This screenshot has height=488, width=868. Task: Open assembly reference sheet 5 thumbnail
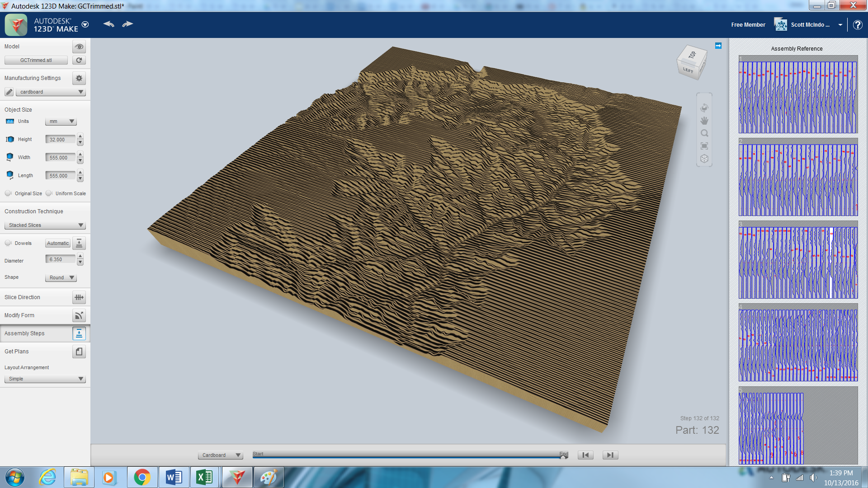[x=798, y=425]
